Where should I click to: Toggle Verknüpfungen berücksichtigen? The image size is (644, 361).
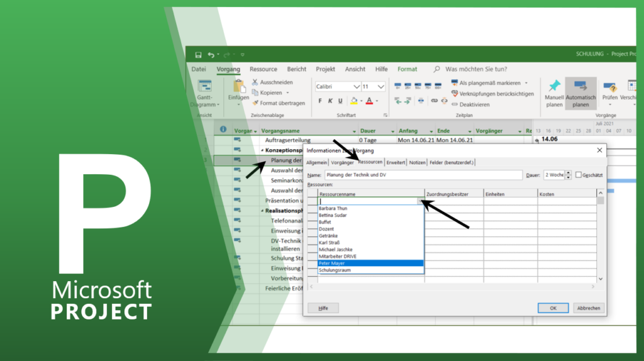[x=492, y=94]
